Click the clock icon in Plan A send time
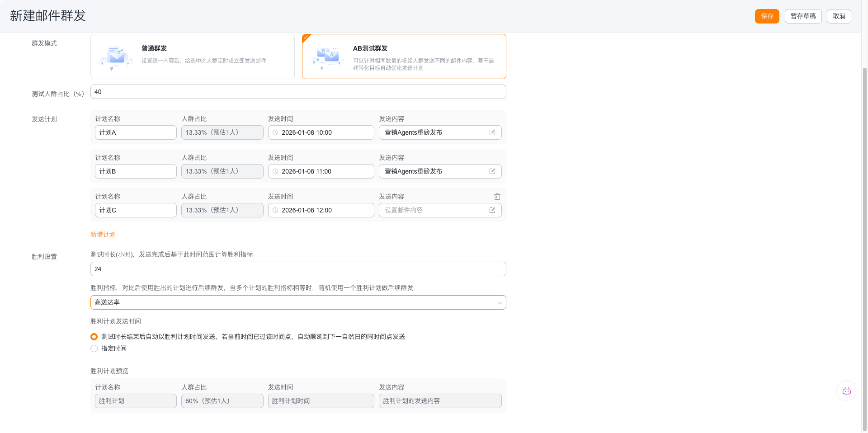868x433 pixels. coord(275,132)
